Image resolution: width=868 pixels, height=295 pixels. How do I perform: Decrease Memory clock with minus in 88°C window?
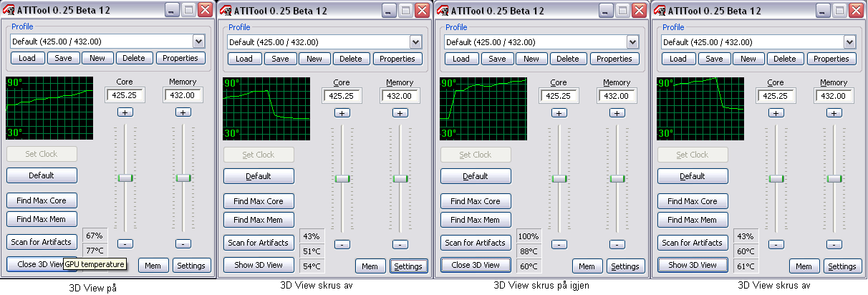[617, 244]
